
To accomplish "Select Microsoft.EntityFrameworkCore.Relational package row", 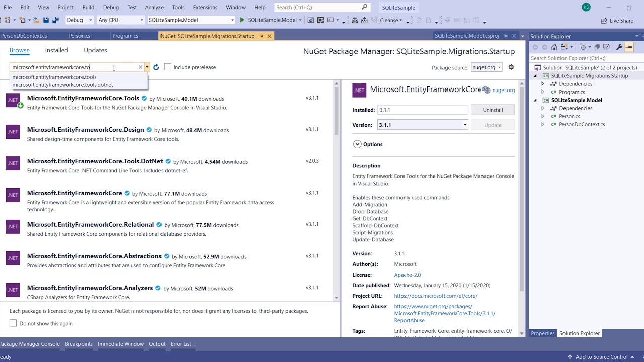I will point(166,229).
